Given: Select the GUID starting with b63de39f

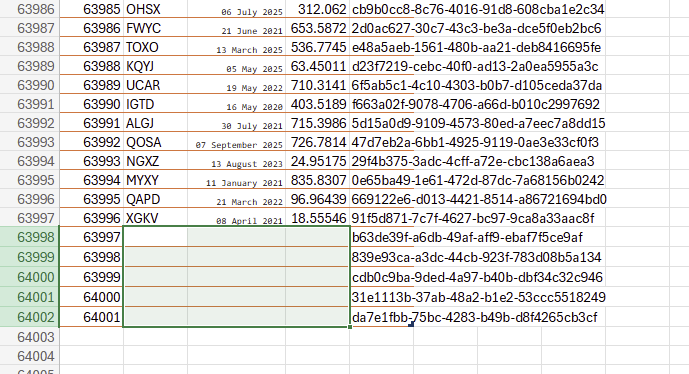Looking at the screenshot, I should click(467, 237).
